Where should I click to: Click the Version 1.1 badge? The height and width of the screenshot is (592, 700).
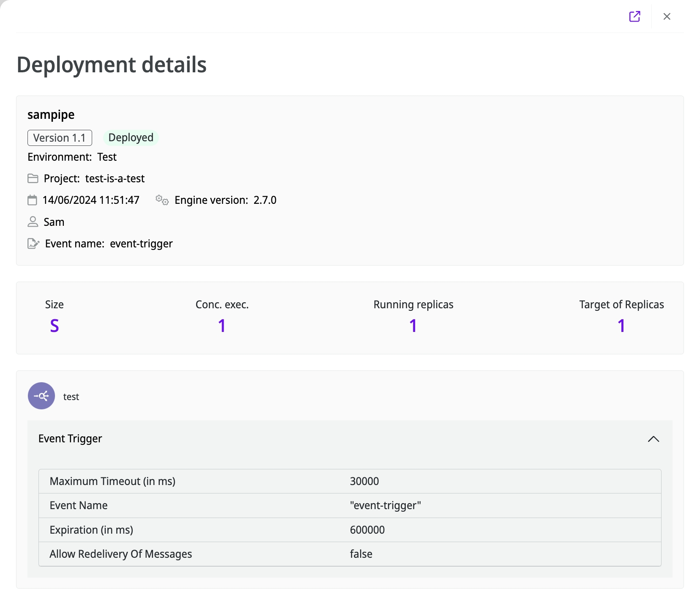(x=60, y=138)
